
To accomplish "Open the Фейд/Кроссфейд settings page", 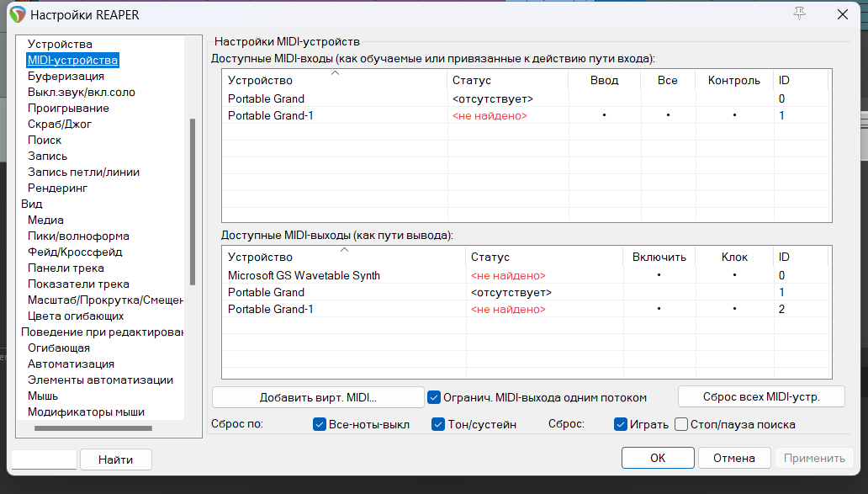I will coord(75,252).
